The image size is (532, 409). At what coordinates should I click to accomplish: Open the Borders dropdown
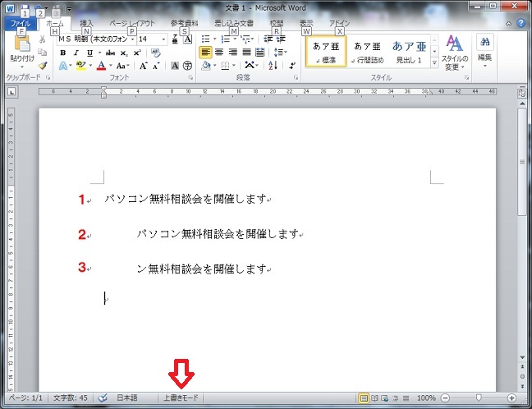pyautogui.click(x=234, y=66)
